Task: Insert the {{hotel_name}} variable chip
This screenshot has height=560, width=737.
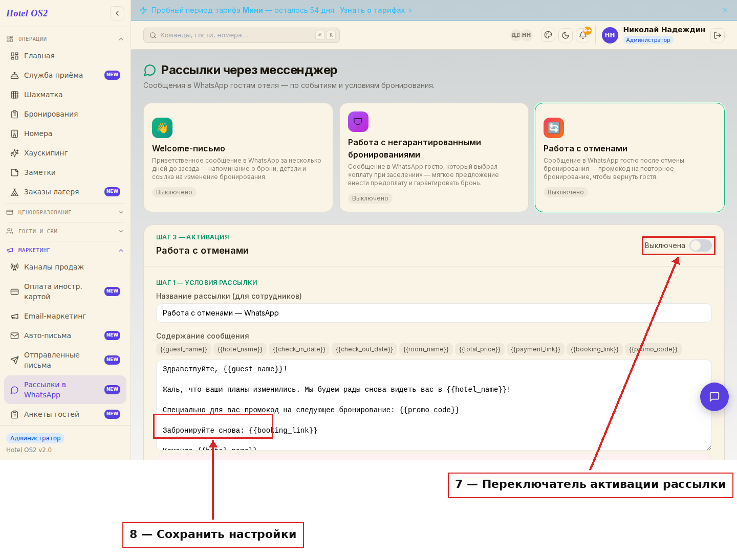Action: [x=240, y=349]
